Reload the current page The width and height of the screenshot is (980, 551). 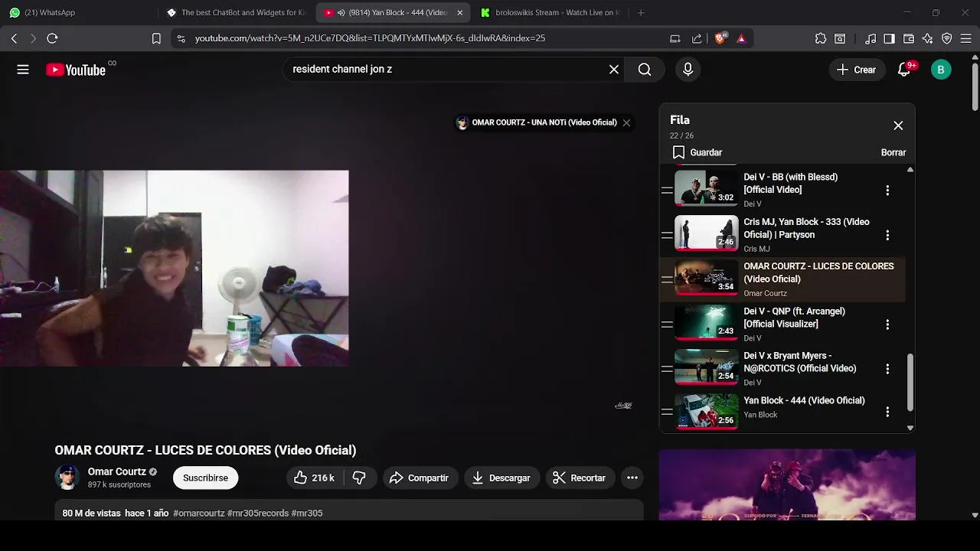click(52, 38)
